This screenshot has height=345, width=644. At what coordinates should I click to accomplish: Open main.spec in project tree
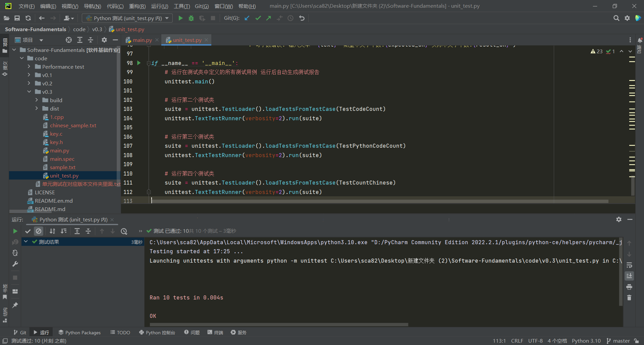pos(62,159)
